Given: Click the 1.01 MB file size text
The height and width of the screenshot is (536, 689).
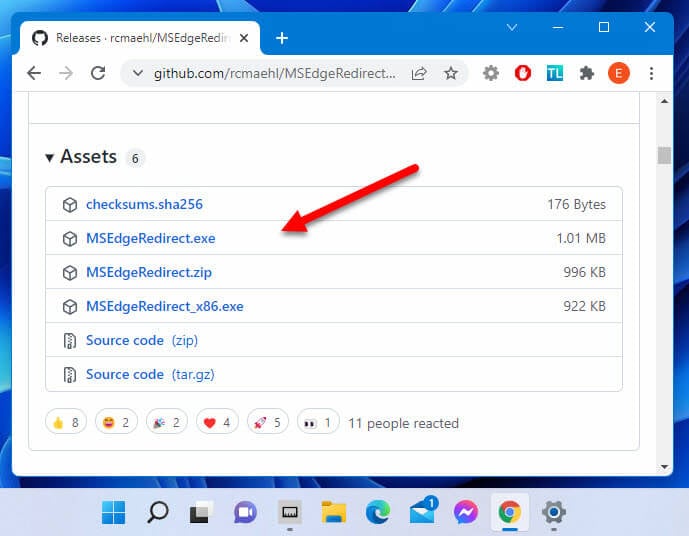Looking at the screenshot, I should (x=581, y=238).
